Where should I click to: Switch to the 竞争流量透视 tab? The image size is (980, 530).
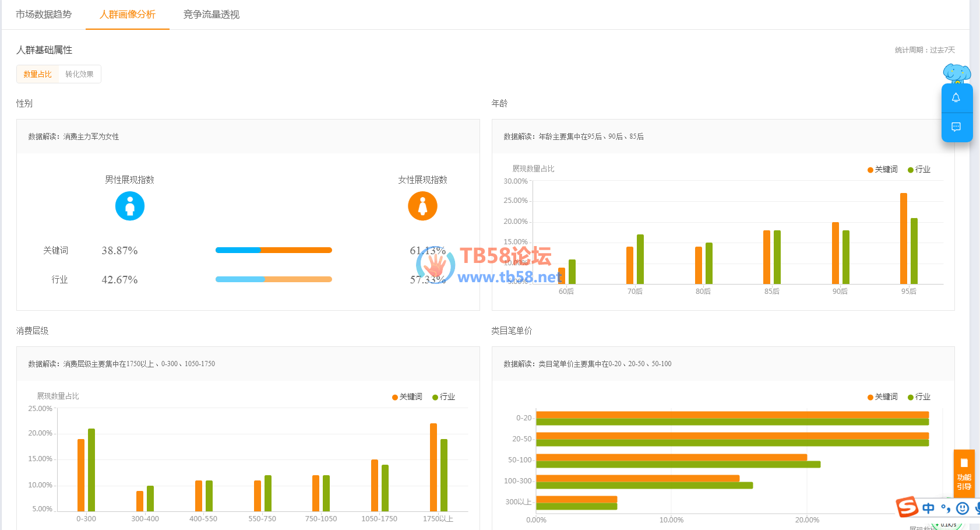[x=211, y=15]
